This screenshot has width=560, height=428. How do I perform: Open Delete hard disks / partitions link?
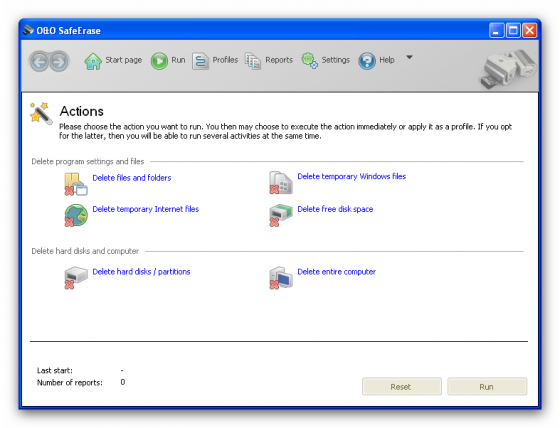(x=141, y=272)
